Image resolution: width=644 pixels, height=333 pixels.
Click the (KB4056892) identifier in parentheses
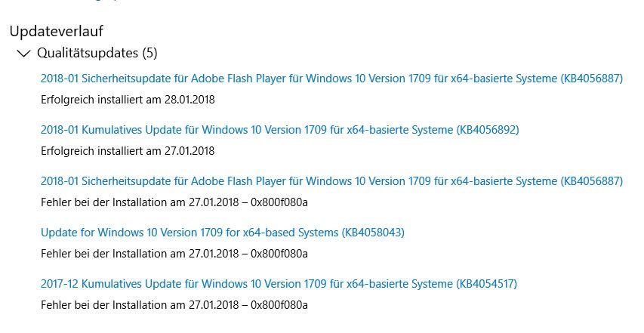(x=488, y=130)
